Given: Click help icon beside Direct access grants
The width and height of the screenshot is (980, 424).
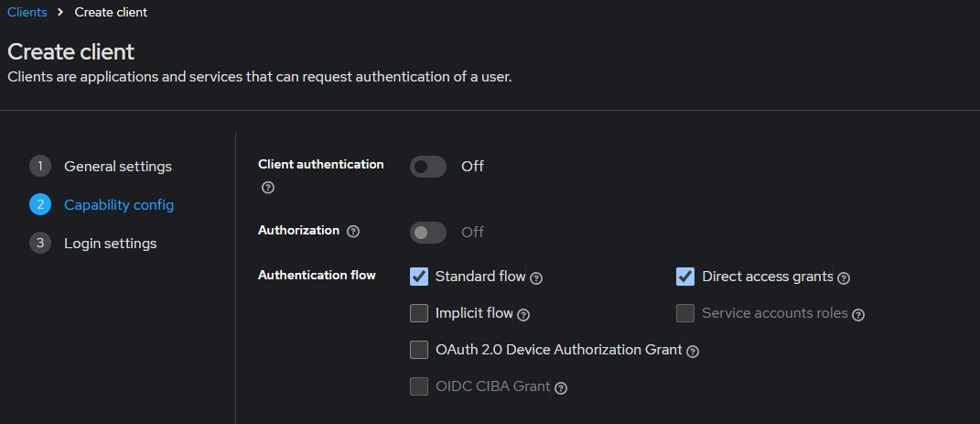Looking at the screenshot, I should click(844, 277).
